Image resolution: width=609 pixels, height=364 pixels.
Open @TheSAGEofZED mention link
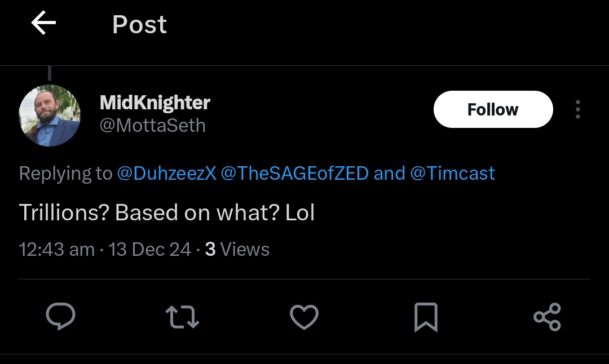[x=295, y=173]
